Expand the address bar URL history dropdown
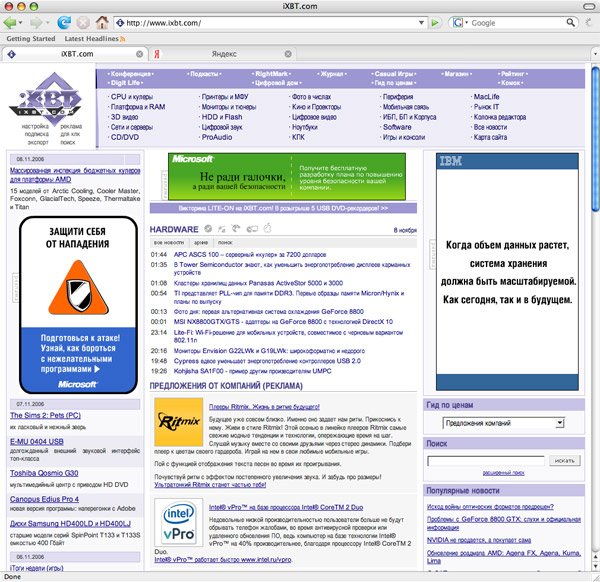The height and width of the screenshot is (582, 600). point(421,23)
